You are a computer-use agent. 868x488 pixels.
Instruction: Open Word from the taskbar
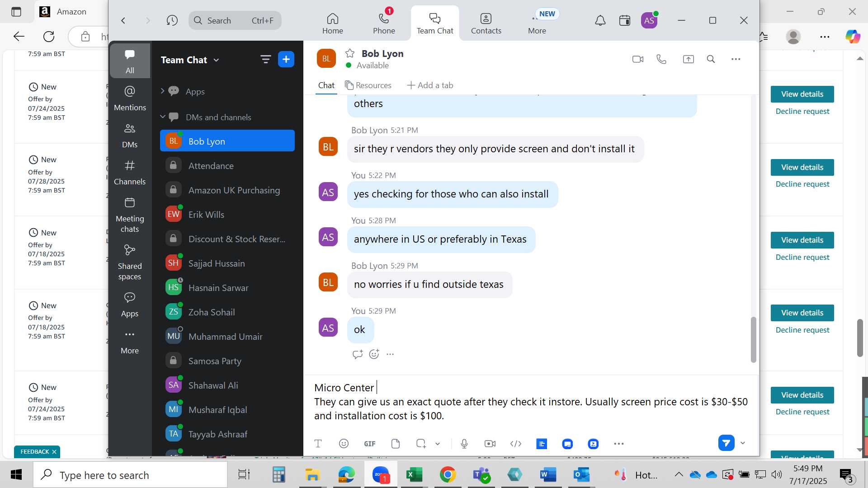[547, 475]
